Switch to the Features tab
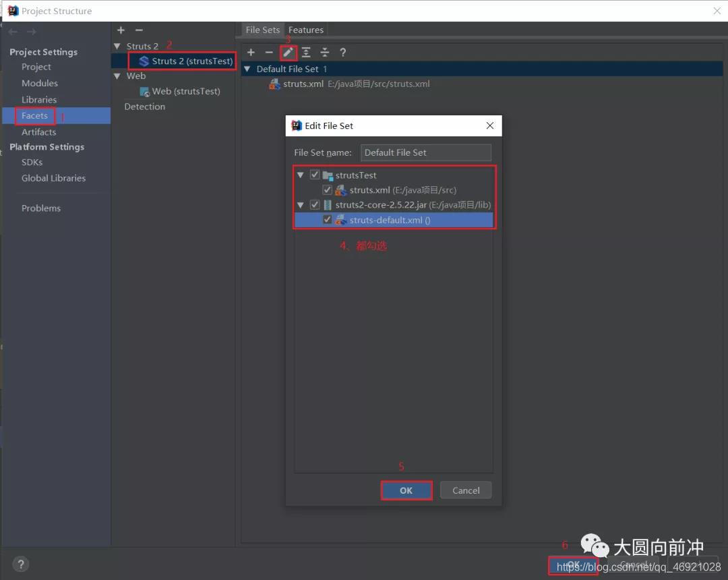Viewport: 728px width, 580px height. 306,30
